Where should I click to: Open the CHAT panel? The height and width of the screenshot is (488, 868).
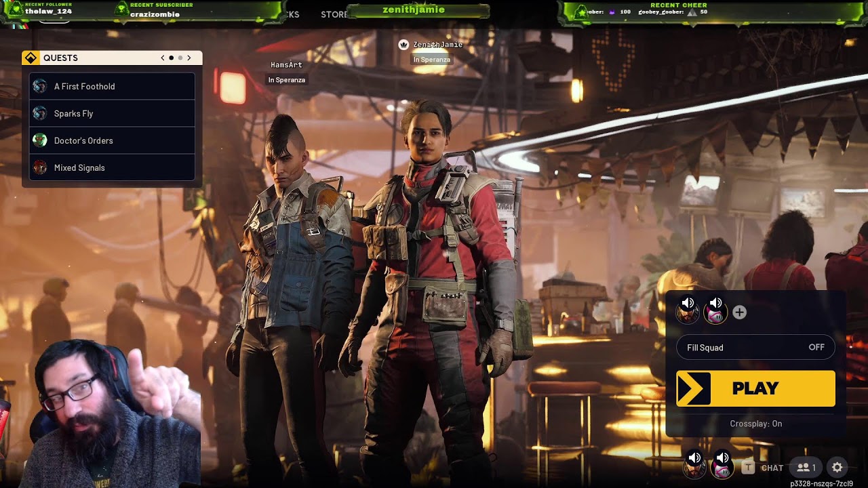(772, 468)
